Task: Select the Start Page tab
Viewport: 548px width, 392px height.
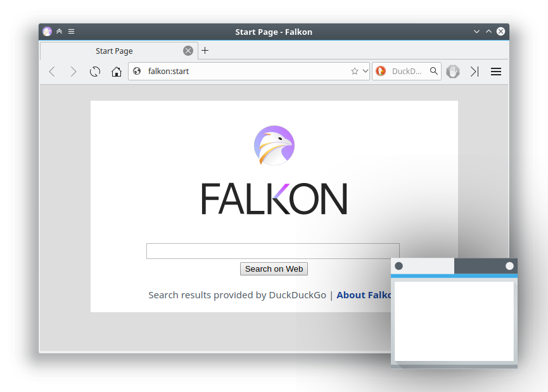Action: (x=119, y=51)
